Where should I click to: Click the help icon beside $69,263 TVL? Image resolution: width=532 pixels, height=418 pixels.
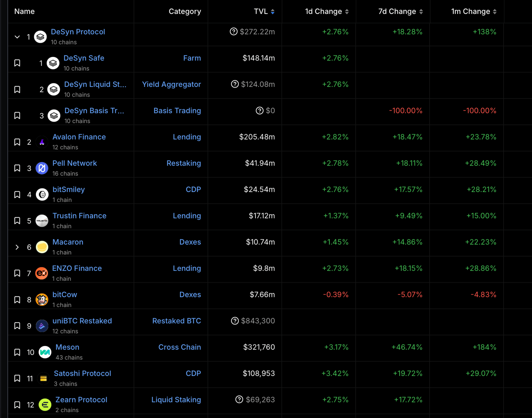pyautogui.click(x=240, y=400)
